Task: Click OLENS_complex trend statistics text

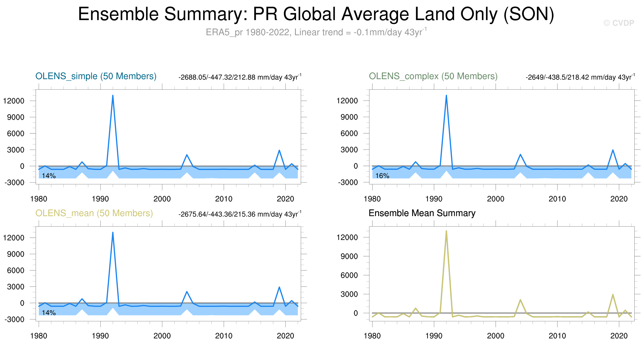Action: click(x=580, y=77)
